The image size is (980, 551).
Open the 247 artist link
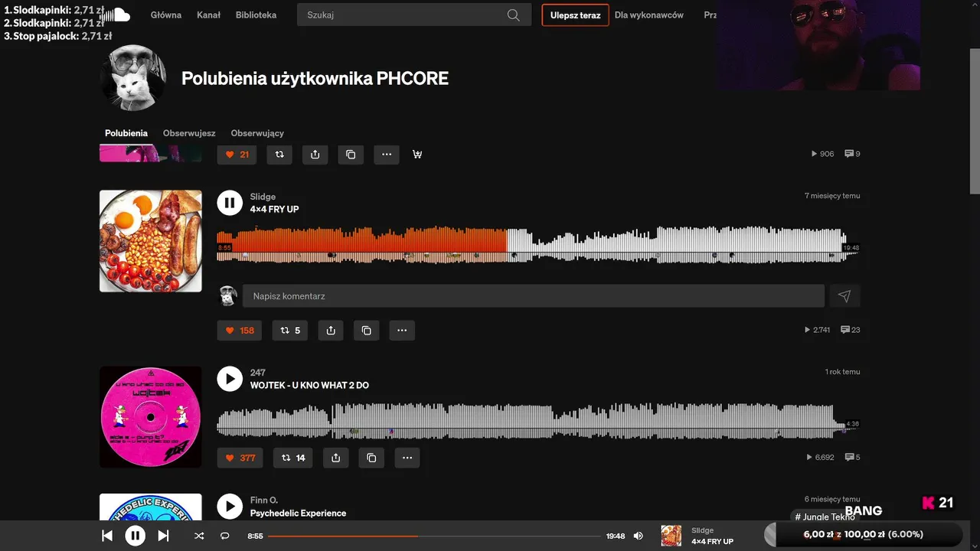point(258,373)
